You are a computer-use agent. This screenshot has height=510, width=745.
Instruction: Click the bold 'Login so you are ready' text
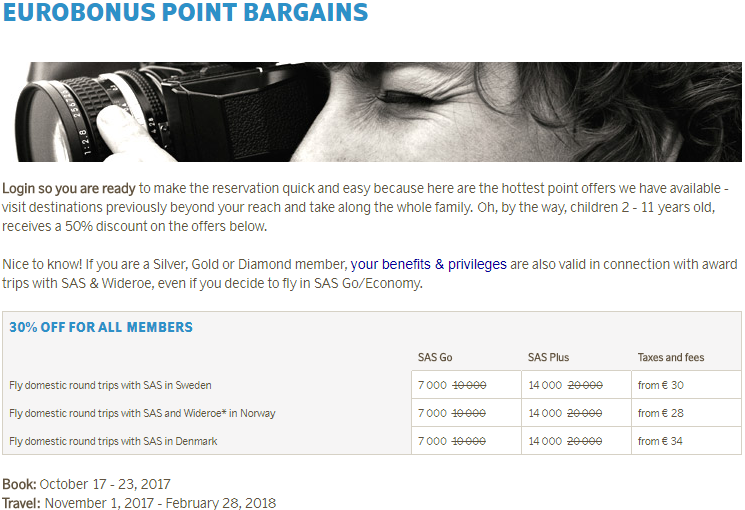click(69, 189)
